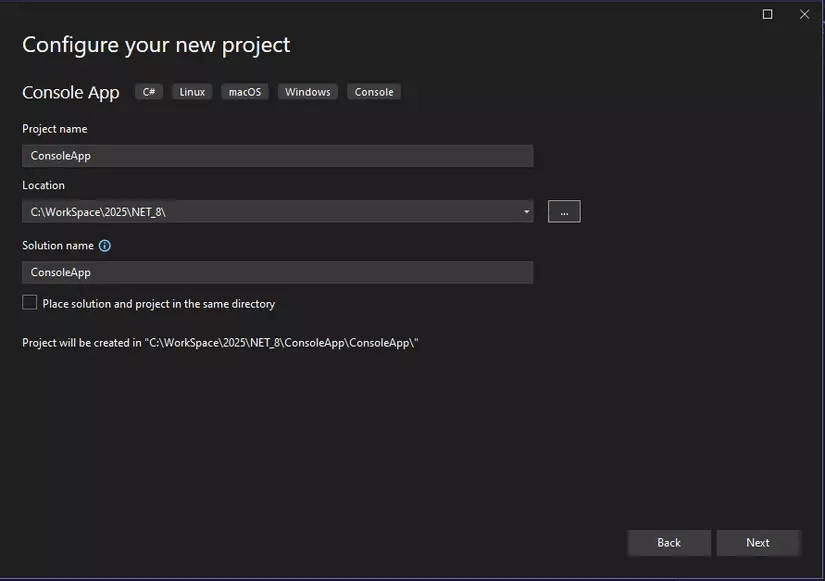Image resolution: width=825 pixels, height=581 pixels.
Task: Go Back to the previous step
Action: pos(669,543)
